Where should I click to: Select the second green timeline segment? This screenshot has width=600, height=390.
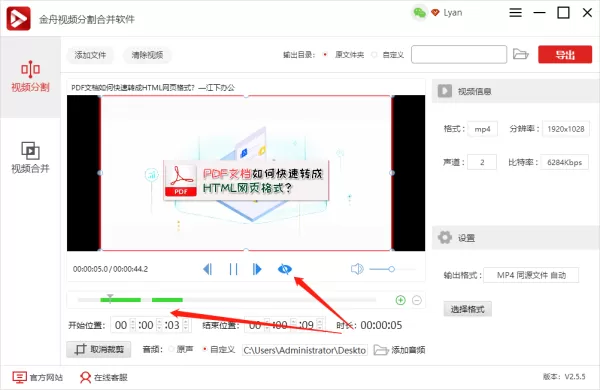click(167, 300)
